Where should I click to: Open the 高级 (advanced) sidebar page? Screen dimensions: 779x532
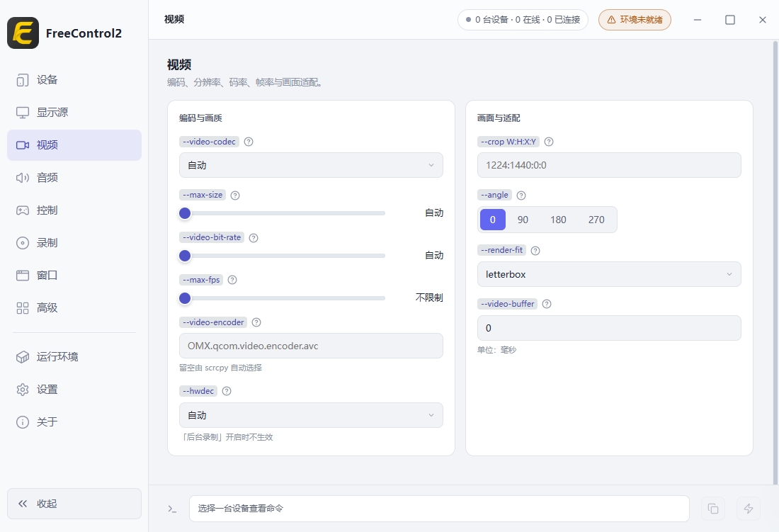74,308
